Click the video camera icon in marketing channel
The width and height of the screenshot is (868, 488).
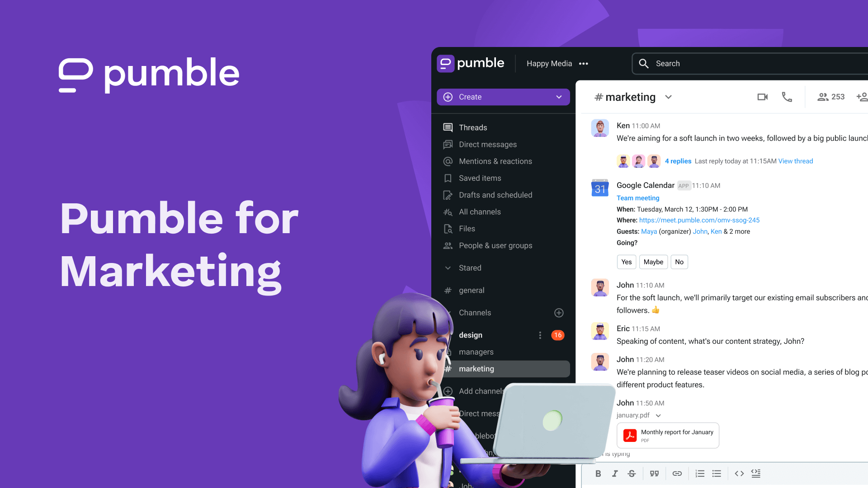[x=763, y=97]
